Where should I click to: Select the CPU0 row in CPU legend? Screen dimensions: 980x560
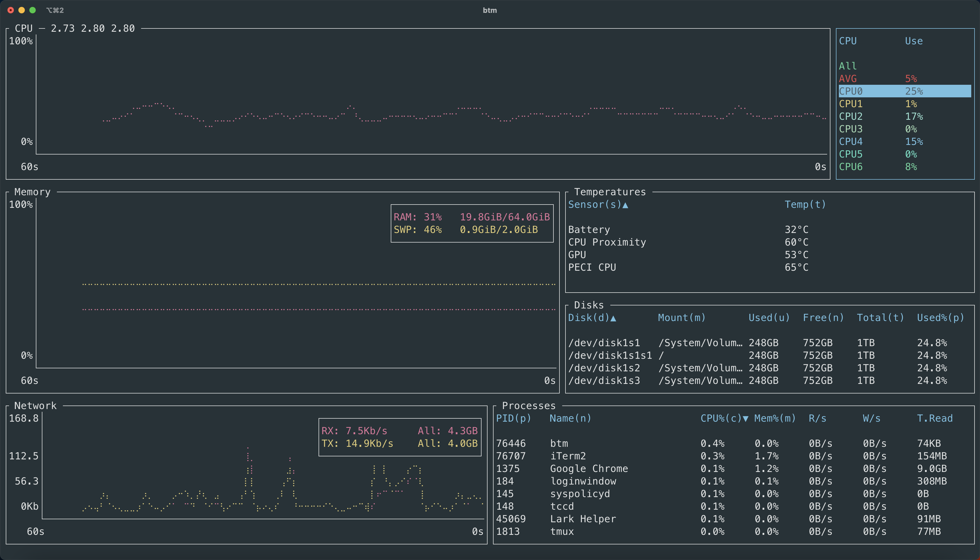[x=905, y=91]
